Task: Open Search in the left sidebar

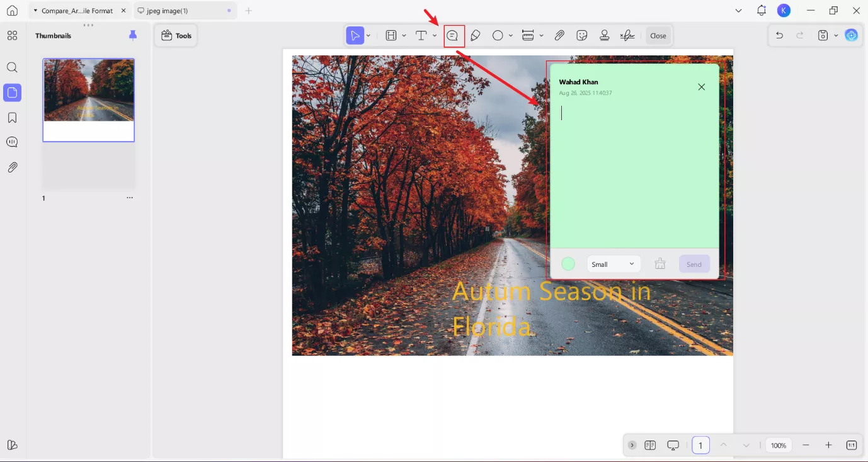Action: tap(12, 67)
